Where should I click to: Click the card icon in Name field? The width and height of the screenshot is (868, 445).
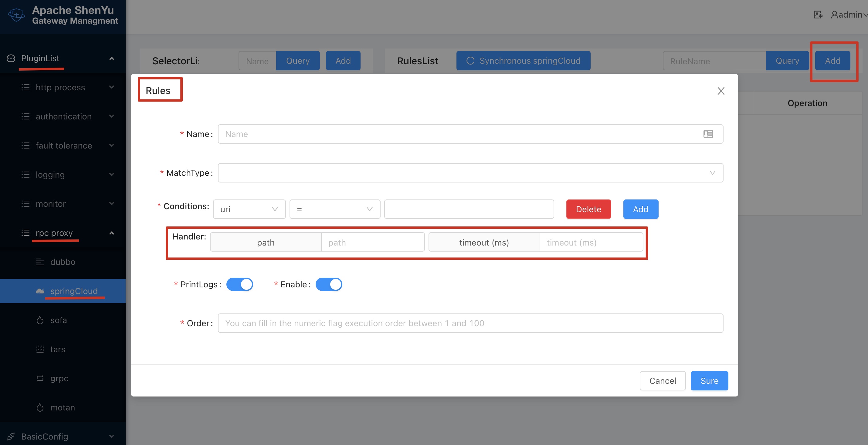[x=708, y=134]
